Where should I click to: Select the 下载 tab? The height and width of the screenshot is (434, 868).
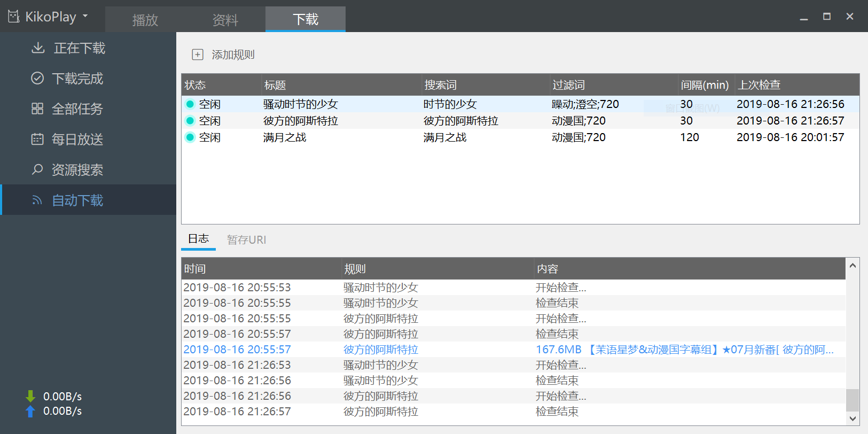click(306, 19)
